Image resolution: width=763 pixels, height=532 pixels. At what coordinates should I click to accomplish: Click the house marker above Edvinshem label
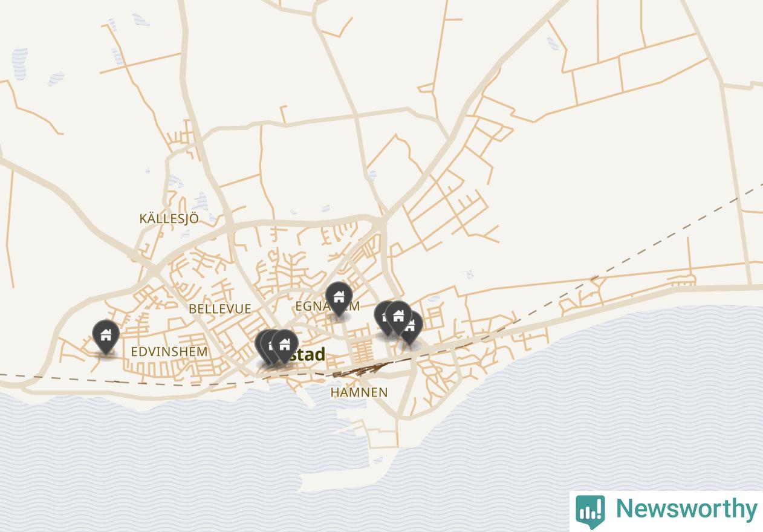[106, 336]
